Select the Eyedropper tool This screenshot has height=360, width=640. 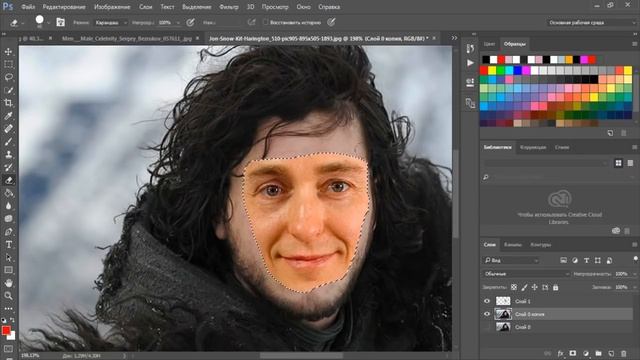coord(9,116)
